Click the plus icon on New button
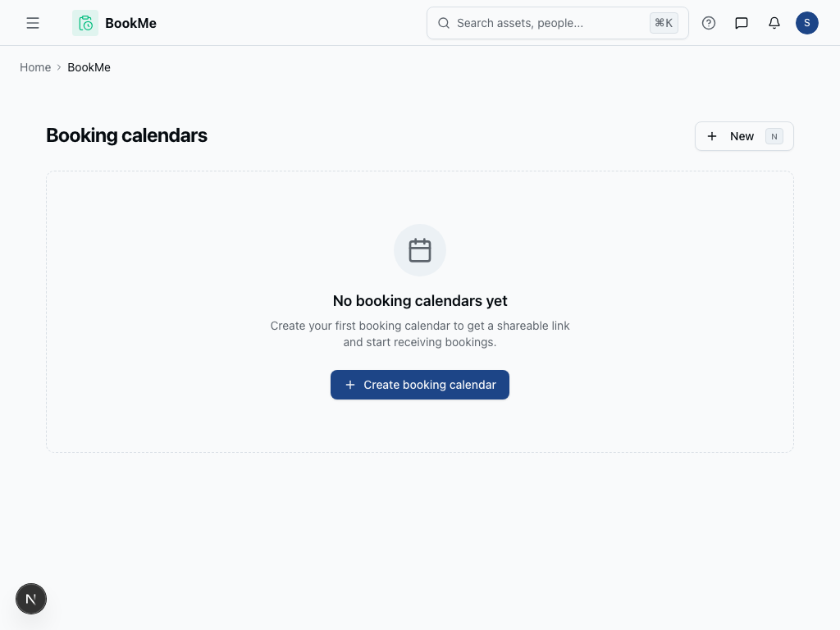 pyautogui.click(x=712, y=136)
